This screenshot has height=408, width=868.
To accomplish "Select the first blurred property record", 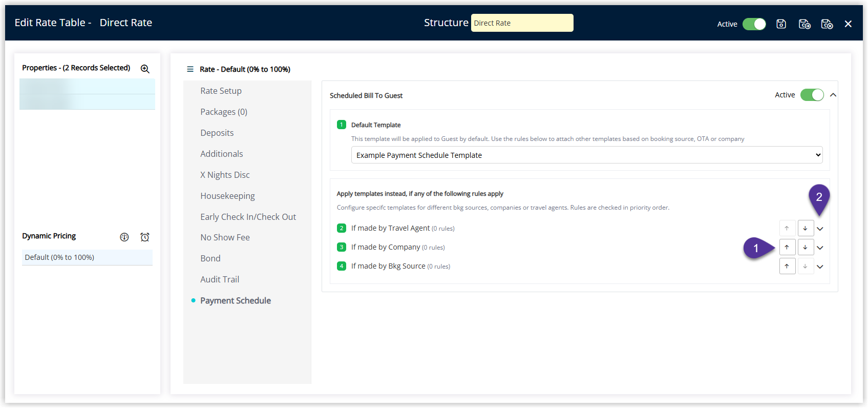I will coord(87,86).
